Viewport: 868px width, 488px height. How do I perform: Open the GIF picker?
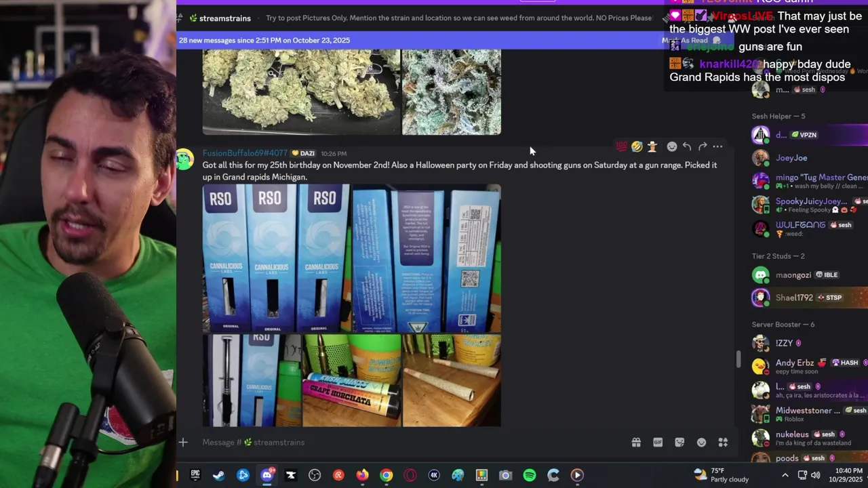point(658,443)
